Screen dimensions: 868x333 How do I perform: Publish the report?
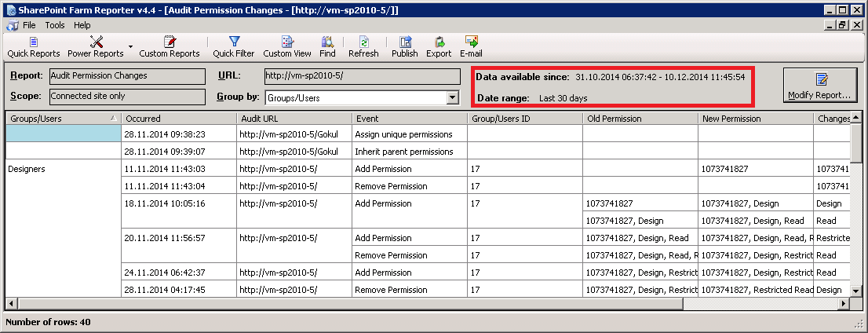pos(405,47)
